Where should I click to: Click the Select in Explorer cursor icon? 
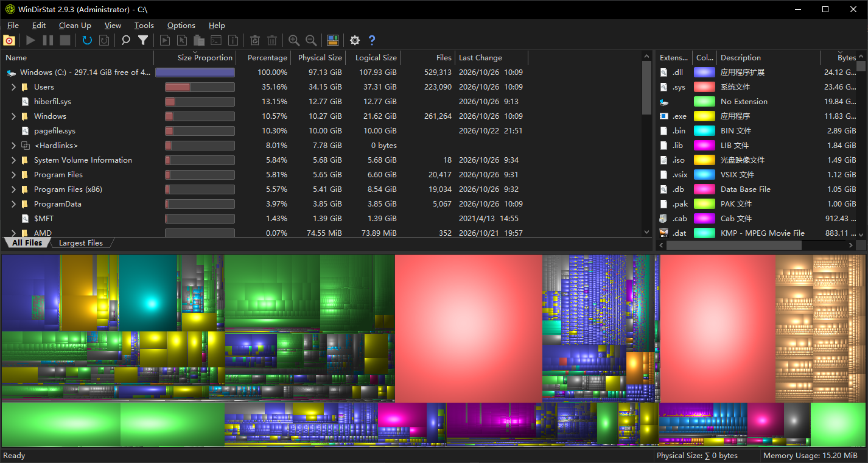182,40
